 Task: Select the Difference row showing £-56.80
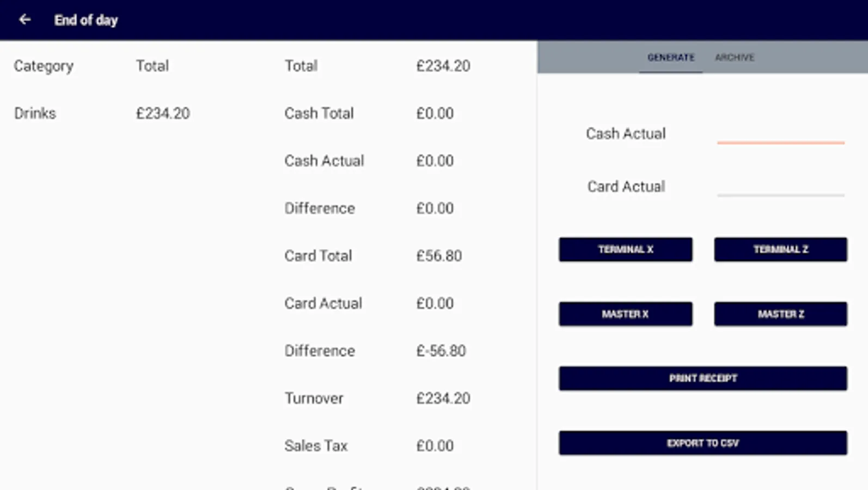(320, 351)
